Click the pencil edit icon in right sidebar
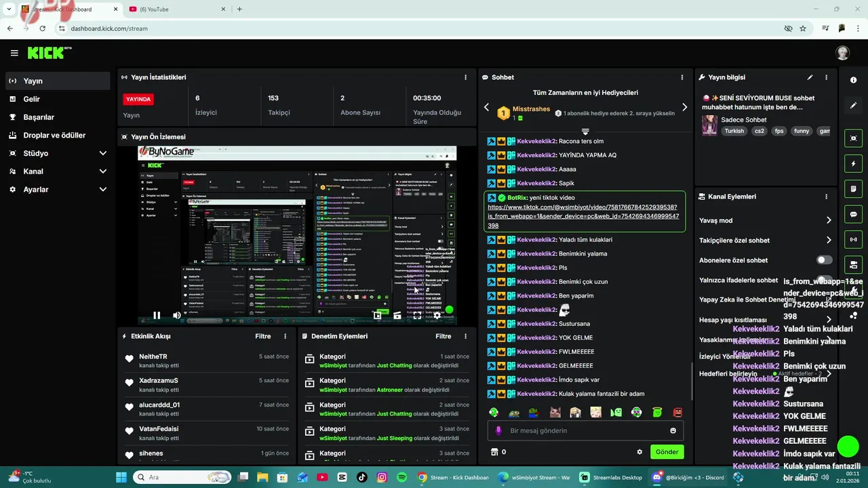 click(x=853, y=106)
